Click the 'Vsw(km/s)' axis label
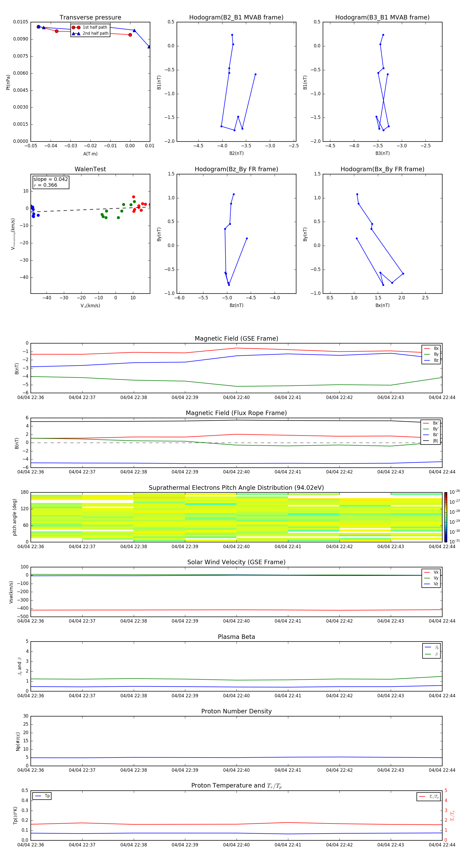The image size is (473, 868). coord(11,592)
